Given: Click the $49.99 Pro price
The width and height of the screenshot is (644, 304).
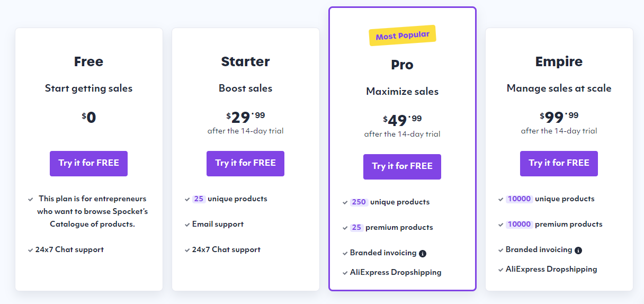Looking at the screenshot, I should click(402, 119).
